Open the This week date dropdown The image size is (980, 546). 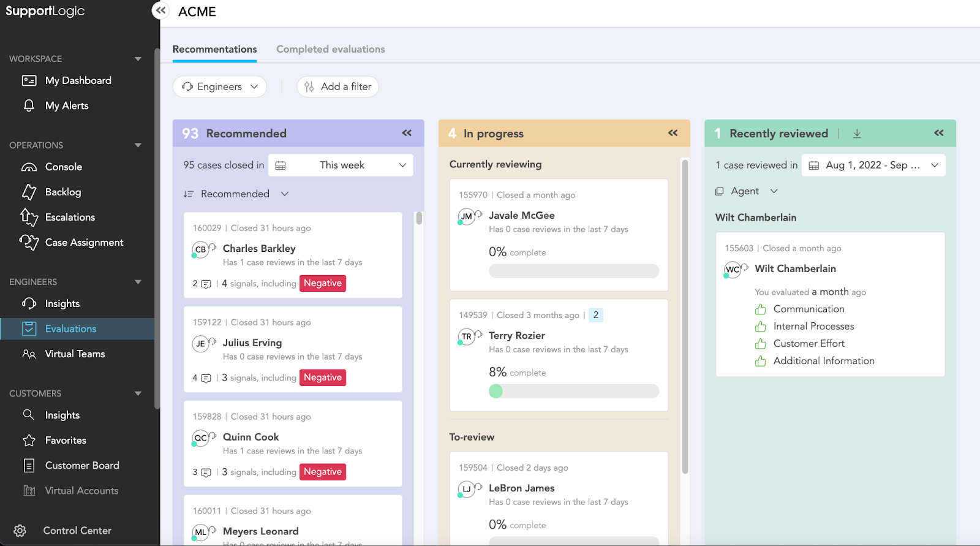(341, 165)
